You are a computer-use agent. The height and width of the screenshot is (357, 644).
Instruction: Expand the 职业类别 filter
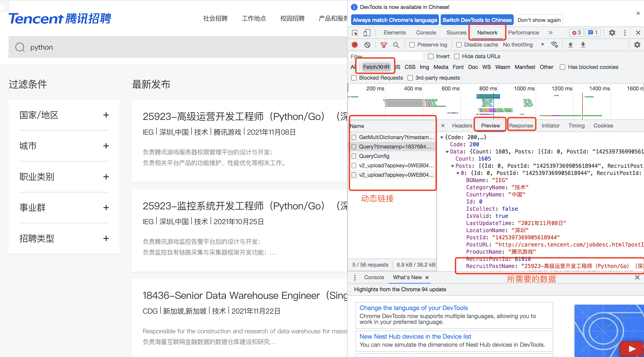click(106, 177)
